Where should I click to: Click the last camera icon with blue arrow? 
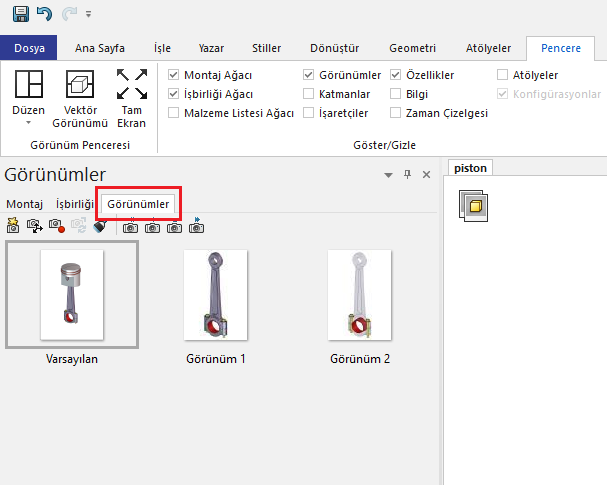197,227
